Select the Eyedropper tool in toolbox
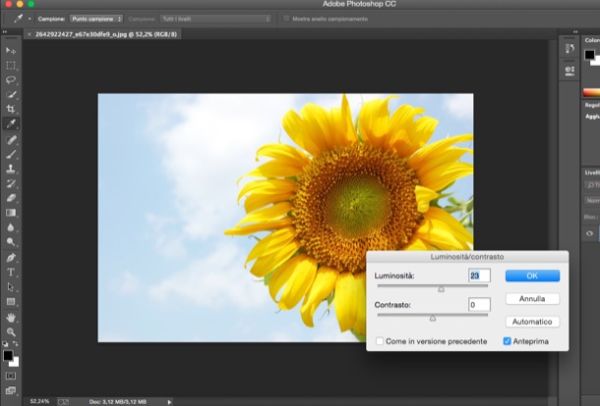600x406 pixels. tap(11, 123)
